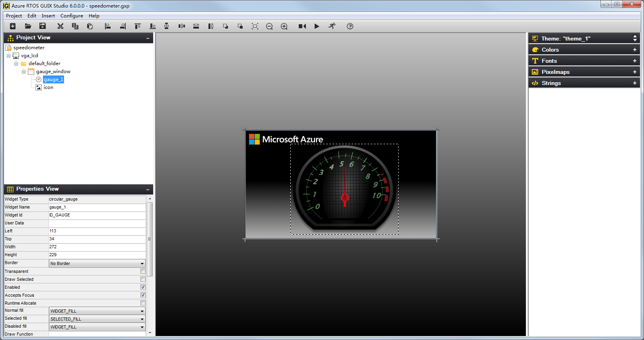The height and width of the screenshot is (340, 644).
Task: Move widget to back icon
Action: (240, 26)
